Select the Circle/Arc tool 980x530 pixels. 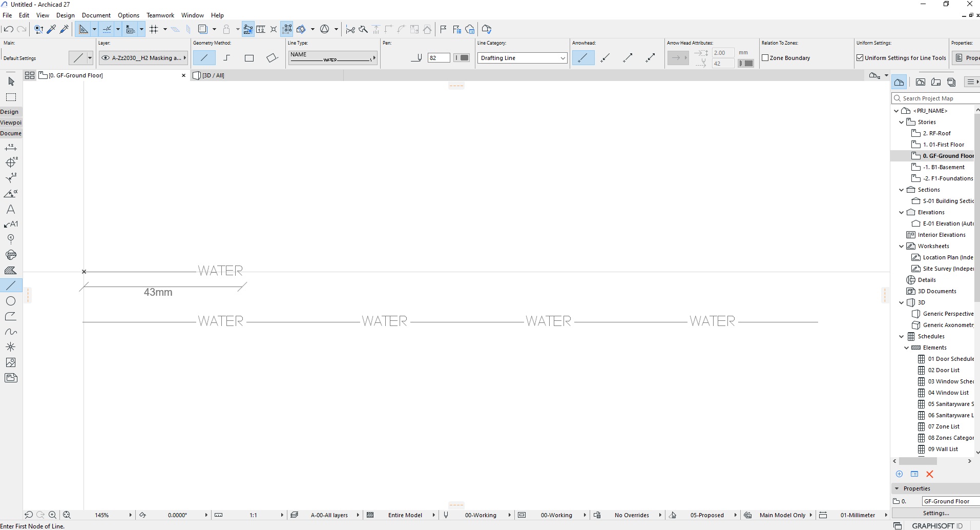pyautogui.click(x=11, y=301)
